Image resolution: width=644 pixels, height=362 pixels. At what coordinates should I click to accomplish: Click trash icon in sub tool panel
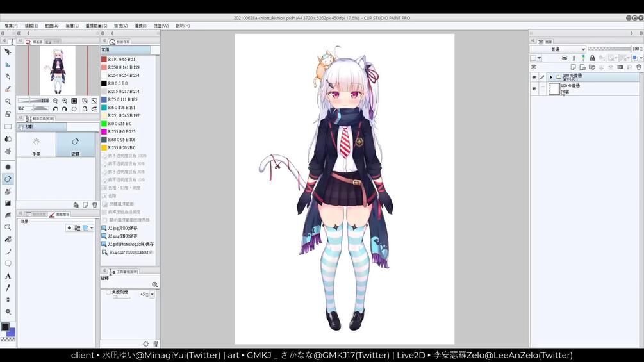click(95, 204)
